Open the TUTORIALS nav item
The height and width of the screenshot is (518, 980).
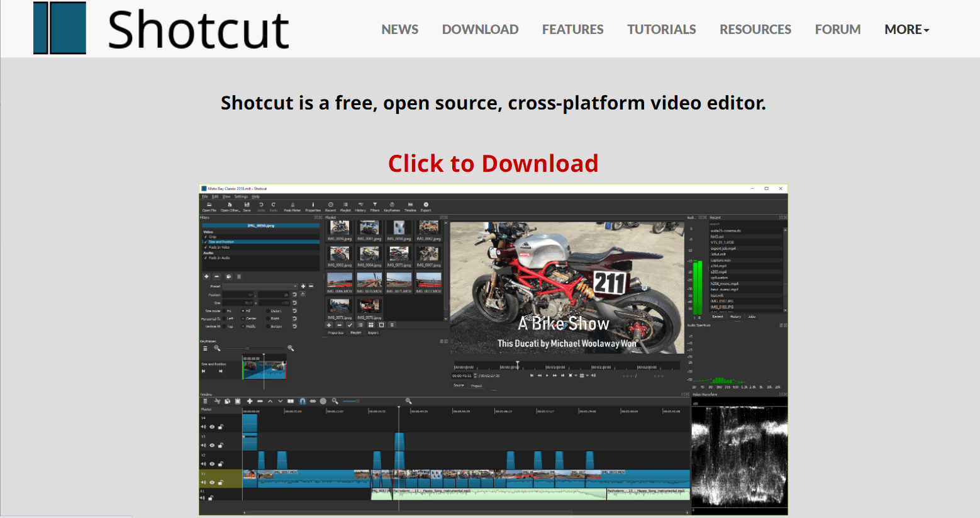662,30
